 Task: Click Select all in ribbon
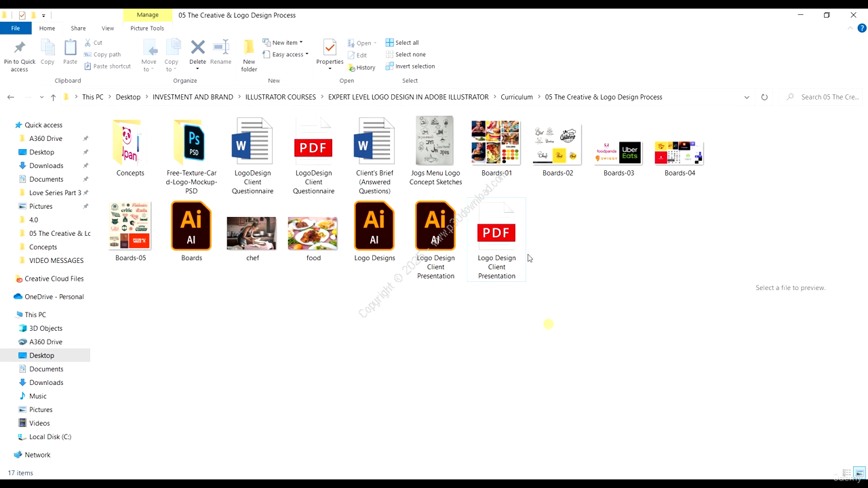402,43
